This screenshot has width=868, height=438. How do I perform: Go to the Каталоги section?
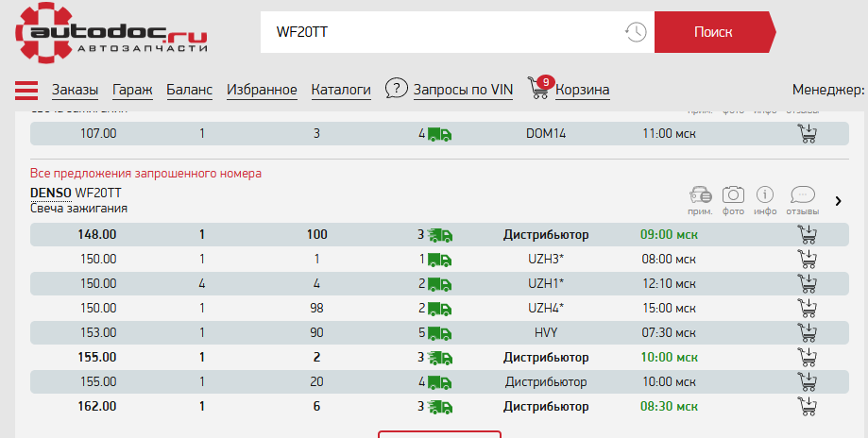tap(341, 91)
